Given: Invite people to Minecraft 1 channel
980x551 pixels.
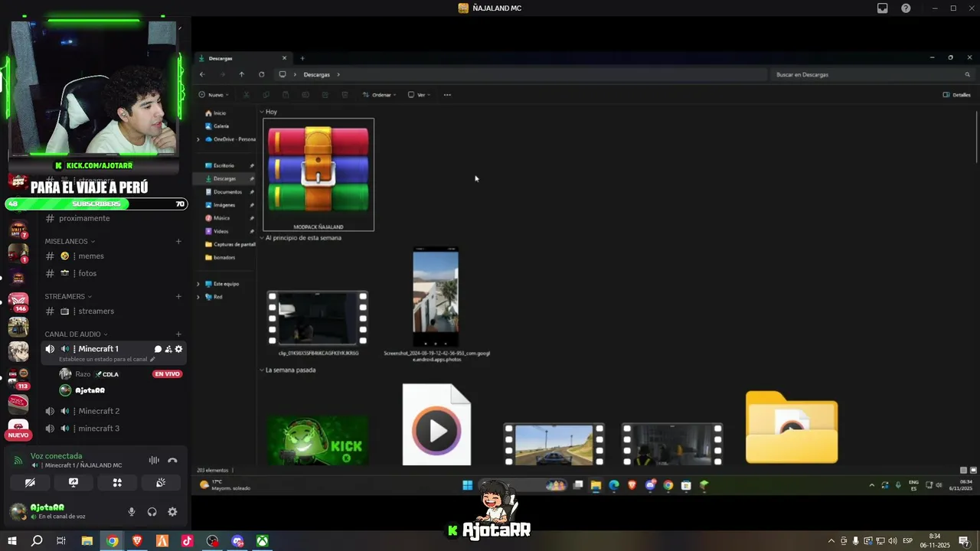Looking at the screenshot, I should coord(168,349).
